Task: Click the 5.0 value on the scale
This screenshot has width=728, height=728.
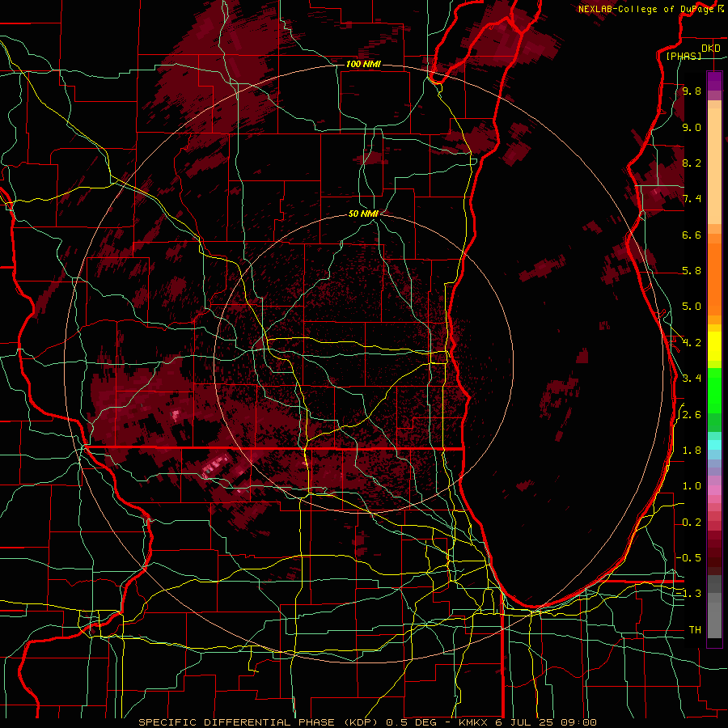Action: [692, 307]
